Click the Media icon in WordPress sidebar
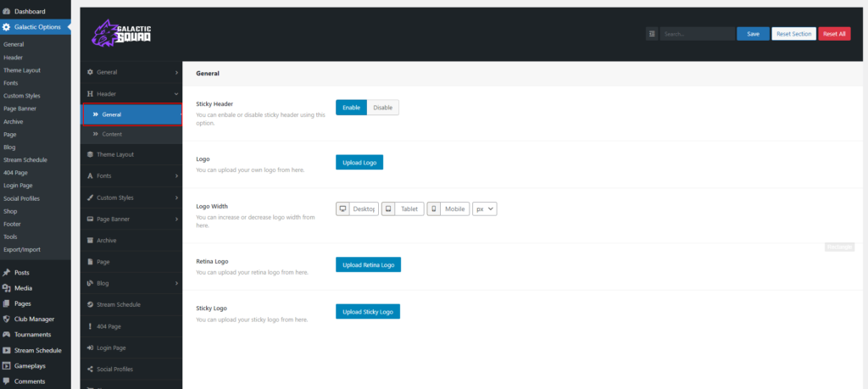The image size is (868, 389). [6, 288]
